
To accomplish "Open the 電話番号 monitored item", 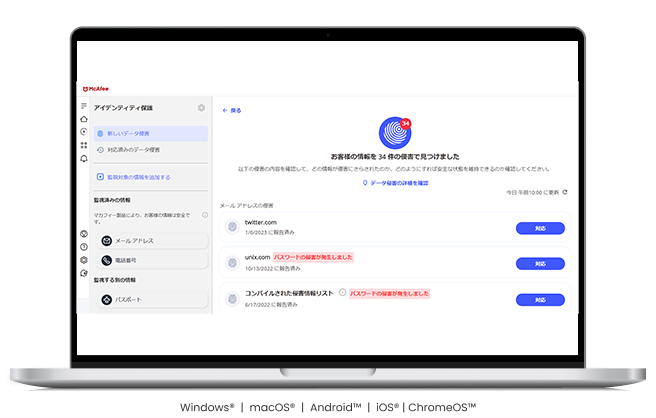I will coord(154,260).
